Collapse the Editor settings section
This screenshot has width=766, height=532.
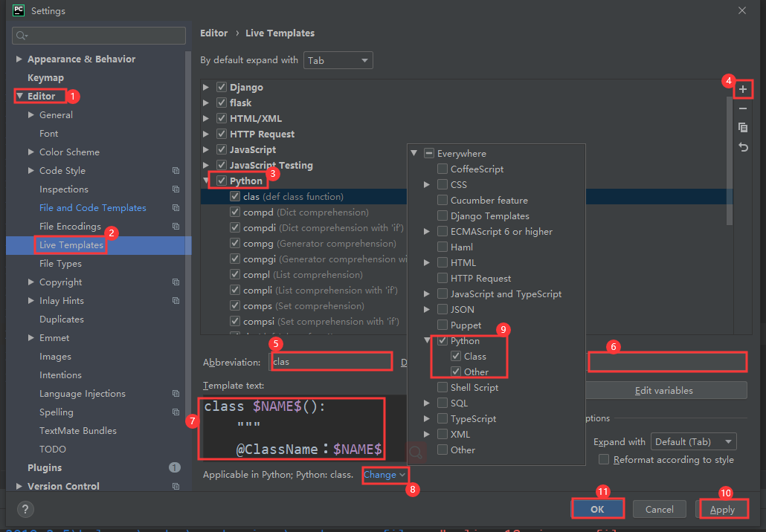coord(19,96)
